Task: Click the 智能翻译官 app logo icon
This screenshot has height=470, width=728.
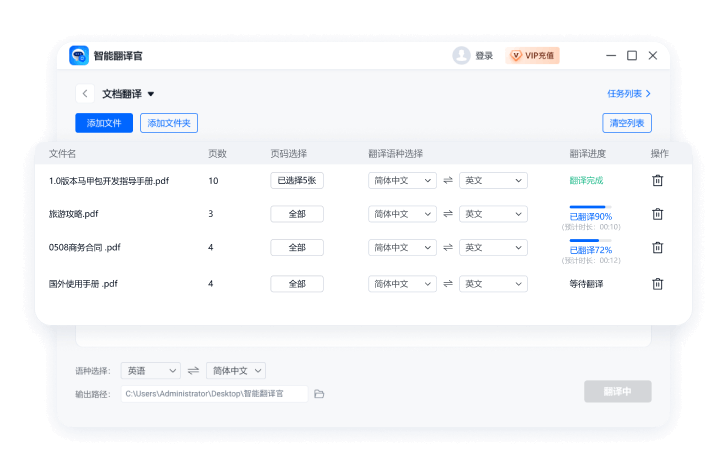Action: click(79, 56)
